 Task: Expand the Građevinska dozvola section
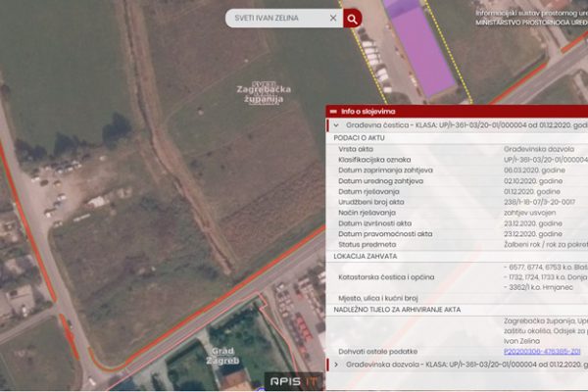[x=335, y=365]
